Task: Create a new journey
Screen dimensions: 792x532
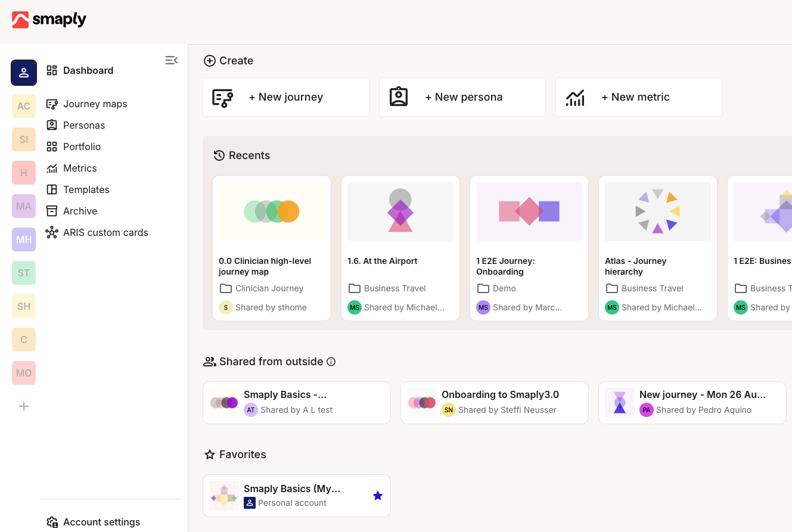Action: click(x=286, y=97)
